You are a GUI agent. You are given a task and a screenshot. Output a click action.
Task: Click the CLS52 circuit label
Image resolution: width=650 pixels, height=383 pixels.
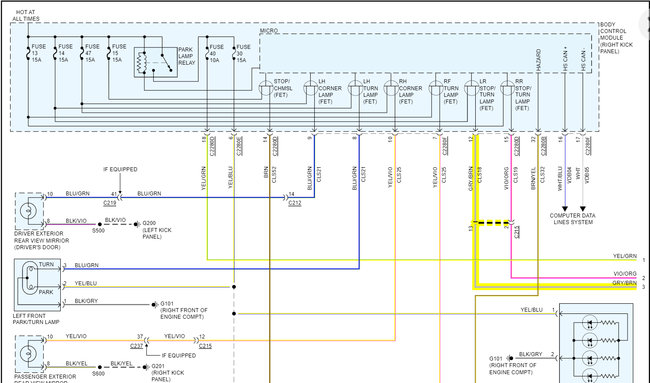point(274,175)
